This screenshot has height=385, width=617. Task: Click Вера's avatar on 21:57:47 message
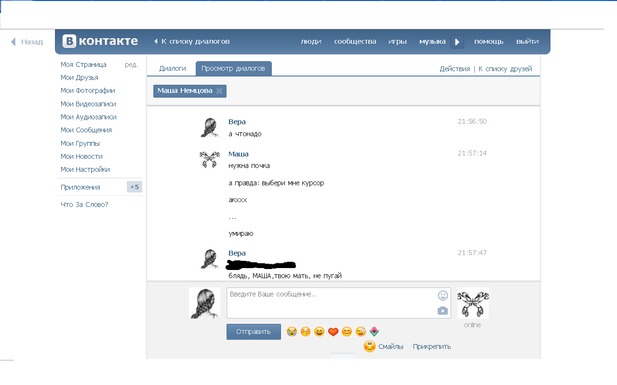point(210,259)
